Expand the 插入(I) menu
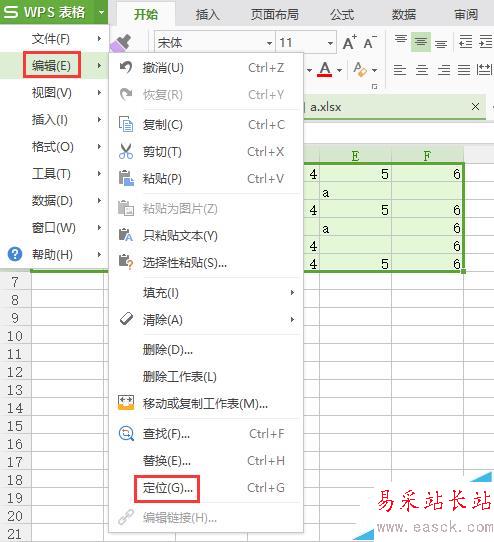The image size is (494, 542). point(54,120)
